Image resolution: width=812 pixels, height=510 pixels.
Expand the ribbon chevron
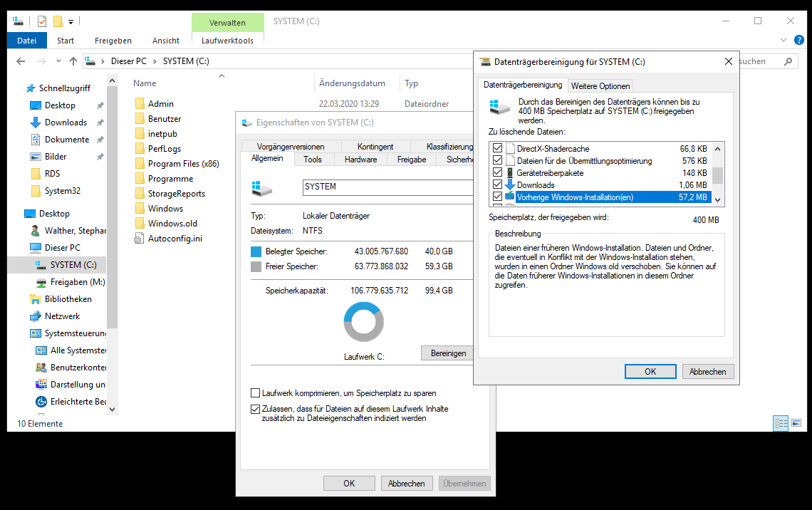[x=783, y=40]
